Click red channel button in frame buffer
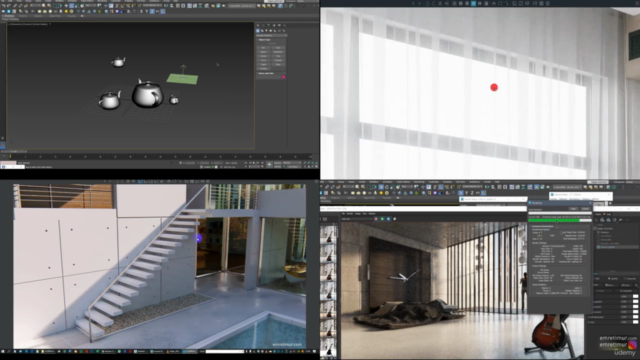 point(376,219)
